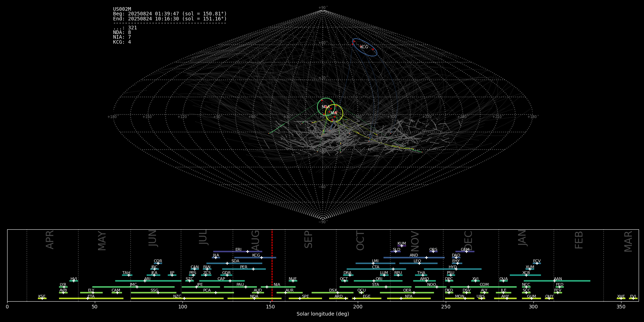This screenshot has height=322, width=644.
Task: Click the AND shower label in the timeline
Action: pos(414,255)
